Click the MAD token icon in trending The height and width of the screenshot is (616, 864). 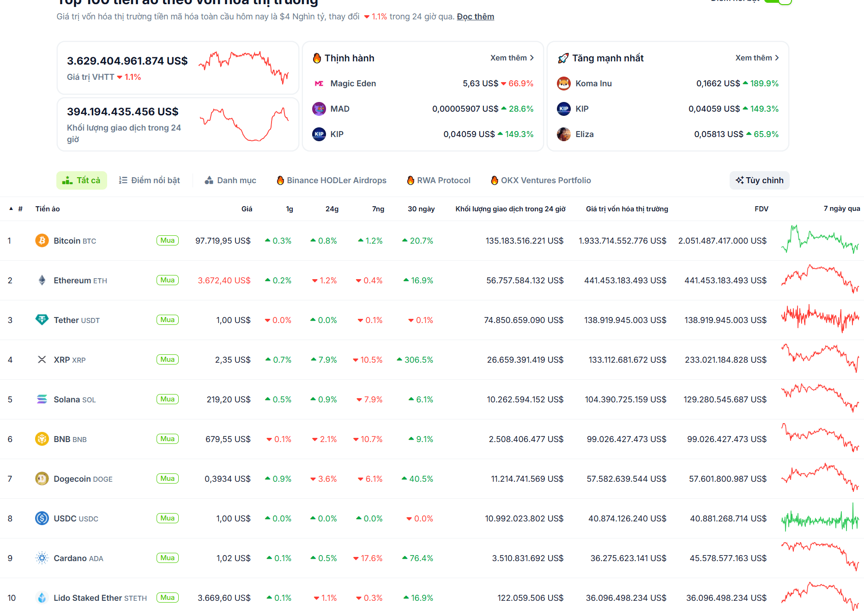pos(319,109)
